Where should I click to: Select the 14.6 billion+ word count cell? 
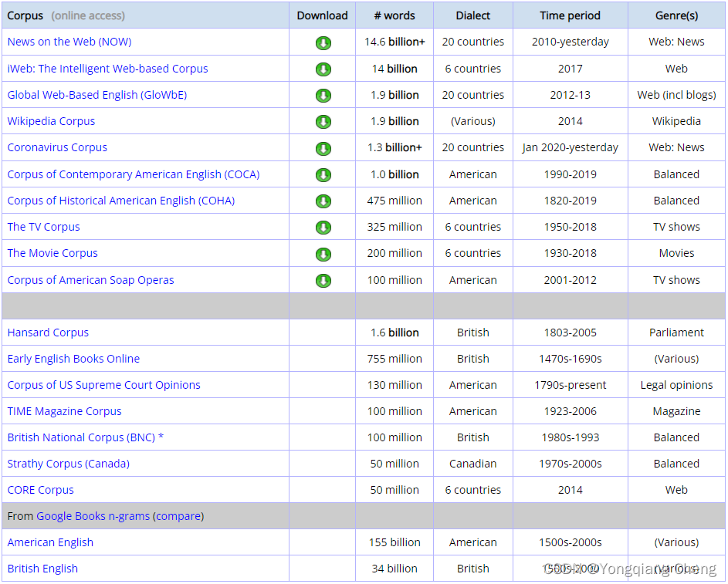(x=394, y=42)
